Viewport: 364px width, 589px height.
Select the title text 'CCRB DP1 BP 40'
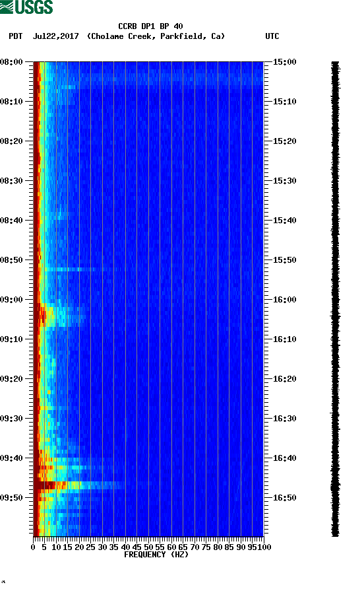coord(150,26)
